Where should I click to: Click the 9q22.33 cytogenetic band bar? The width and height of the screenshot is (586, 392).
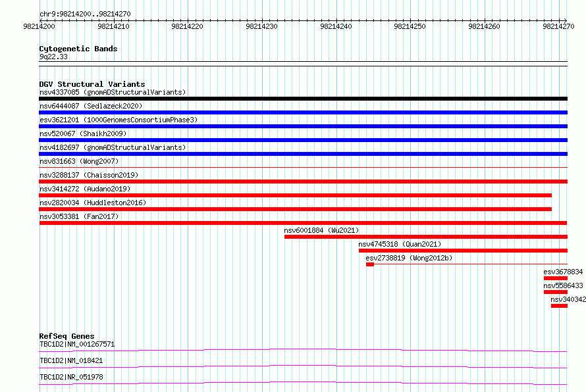point(303,64)
